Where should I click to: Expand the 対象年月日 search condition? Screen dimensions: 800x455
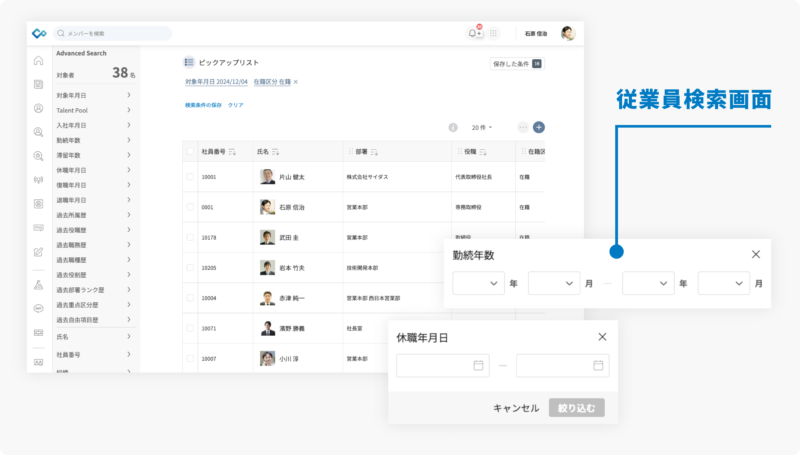click(x=93, y=95)
